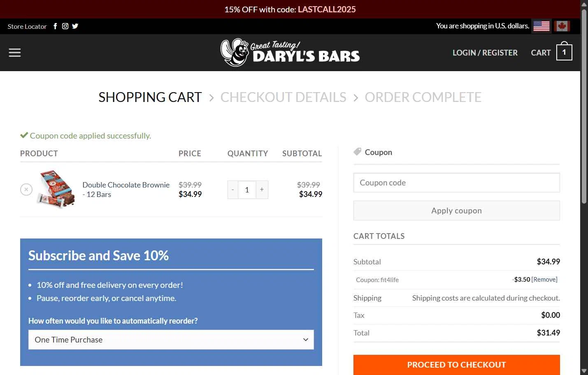
Task: Open the Twitter social icon
Action: 75,26
